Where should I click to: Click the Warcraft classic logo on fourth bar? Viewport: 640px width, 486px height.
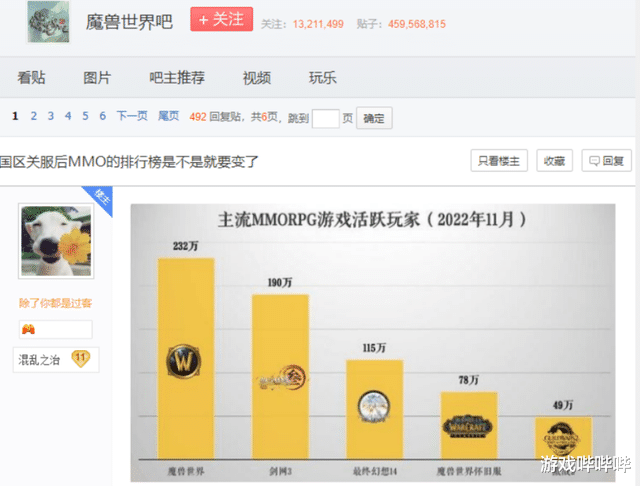tap(468, 426)
